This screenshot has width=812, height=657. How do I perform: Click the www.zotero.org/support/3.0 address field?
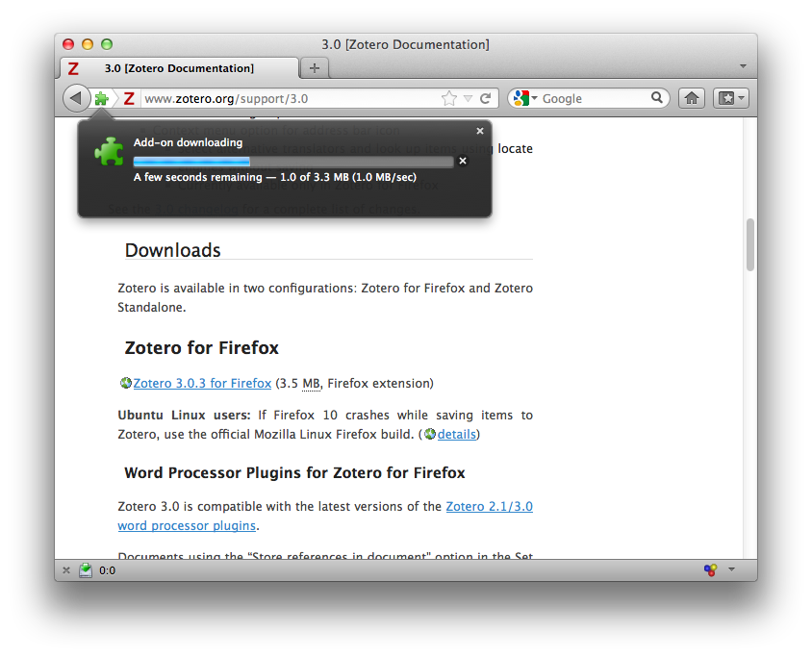[290, 98]
